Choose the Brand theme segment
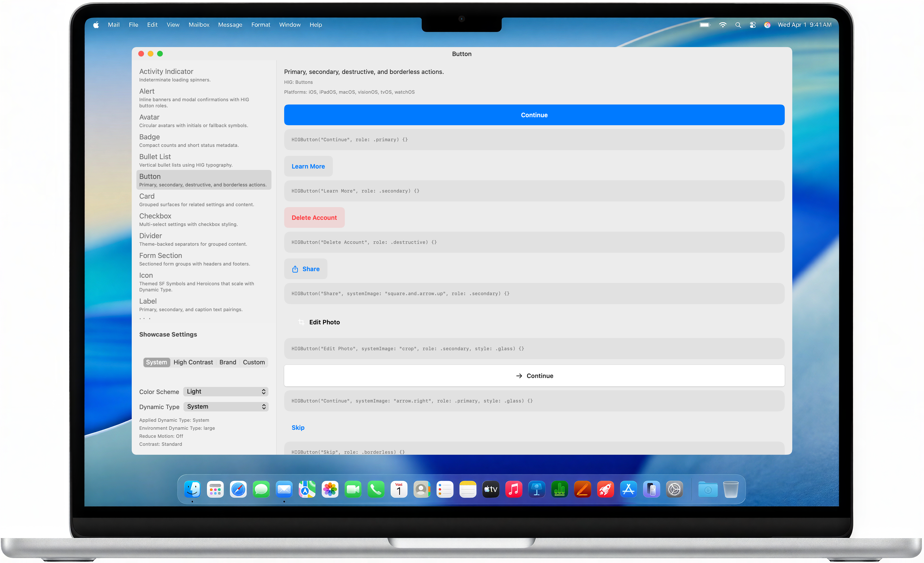The height and width of the screenshot is (563, 924). (228, 362)
